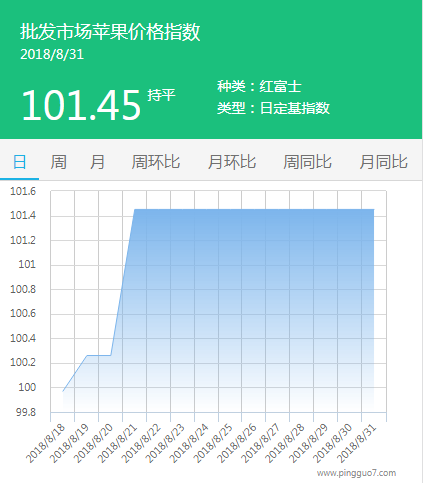The image size is (423, 483).
Task: Click the 99.8 y-axis label
Action: pos(25,412)
